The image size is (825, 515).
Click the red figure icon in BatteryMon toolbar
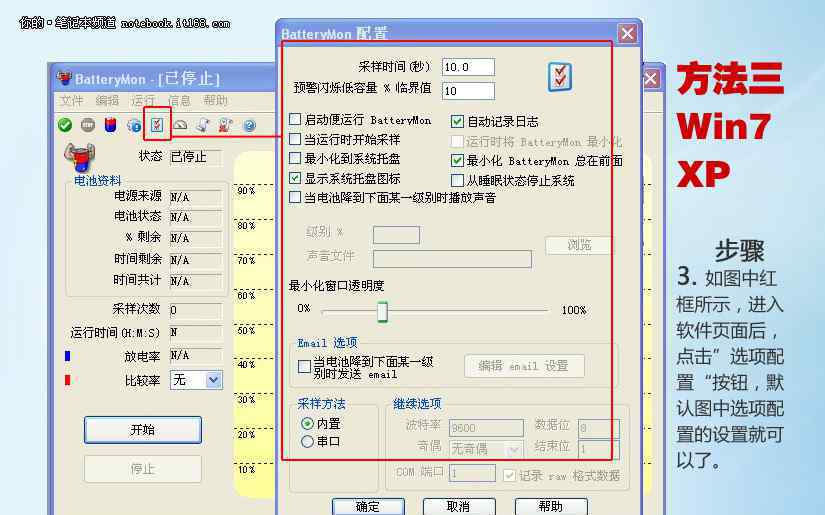tap(226, 125)
